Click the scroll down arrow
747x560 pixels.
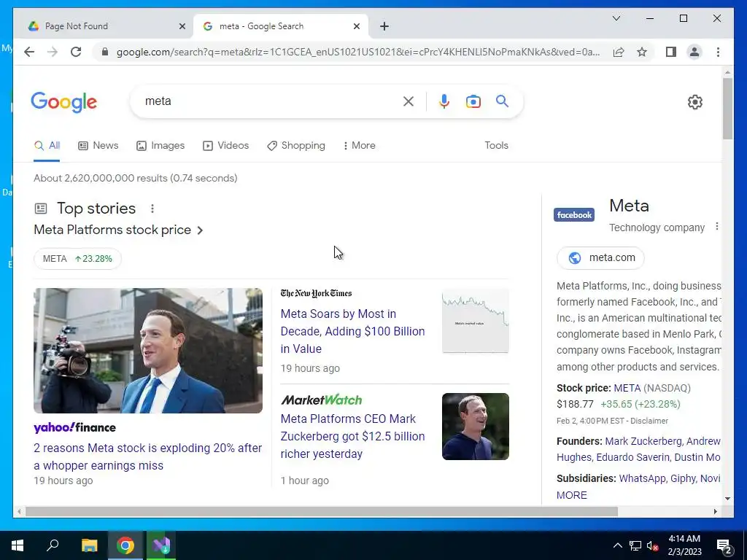pyautogui.click(x=727, y=499)
